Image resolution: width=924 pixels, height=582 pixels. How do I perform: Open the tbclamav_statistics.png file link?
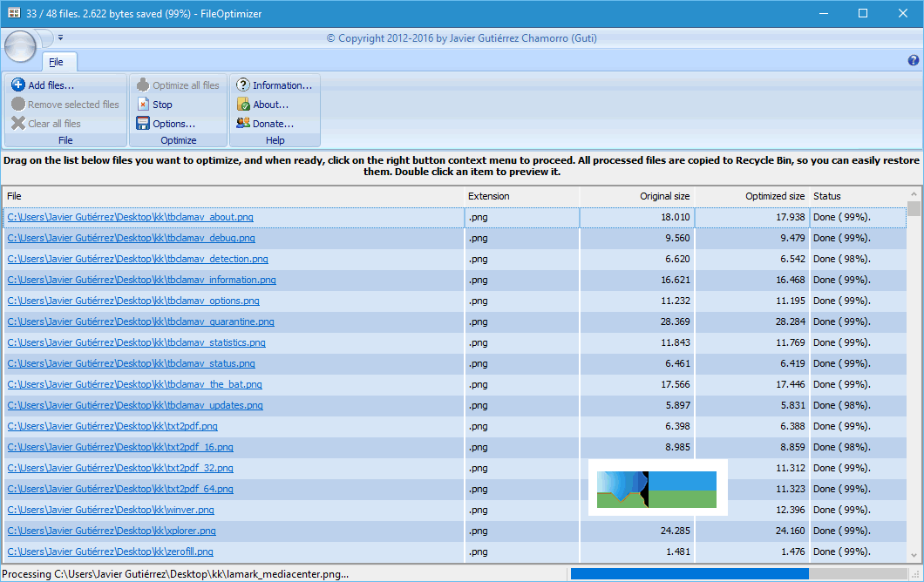click(x=136, y=342)
